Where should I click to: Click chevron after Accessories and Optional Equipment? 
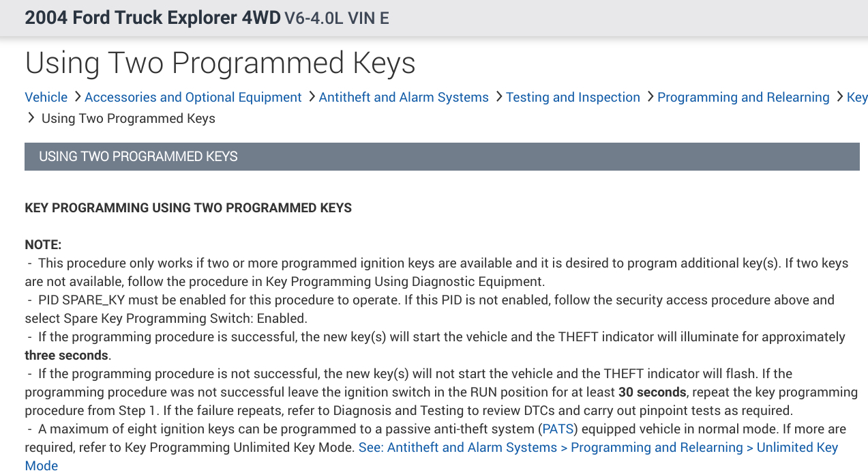(310, 97)
